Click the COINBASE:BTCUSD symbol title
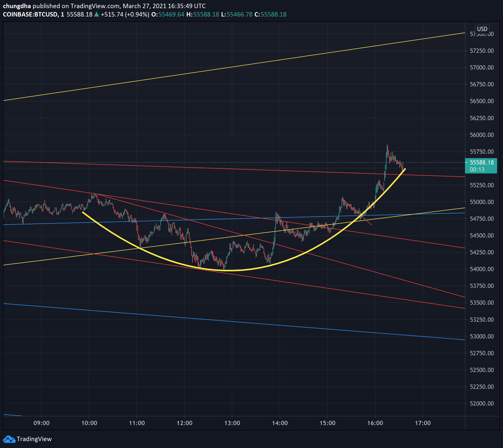 point(33,15)
